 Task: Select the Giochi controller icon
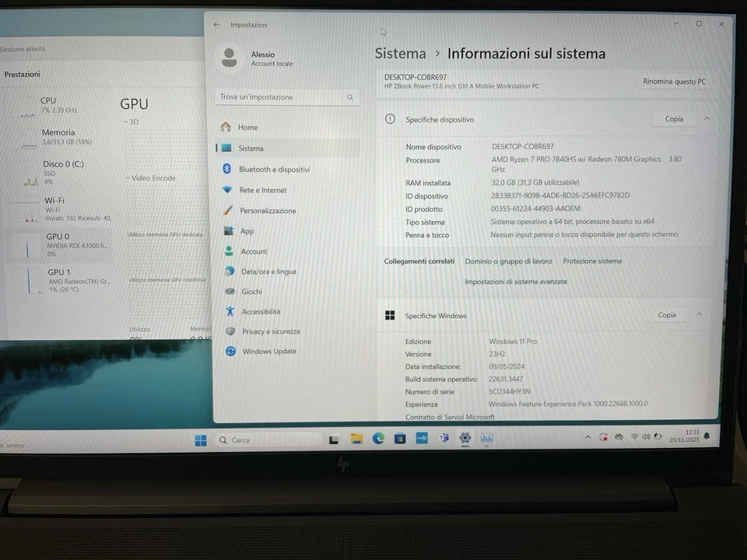(x=230, y=291)
